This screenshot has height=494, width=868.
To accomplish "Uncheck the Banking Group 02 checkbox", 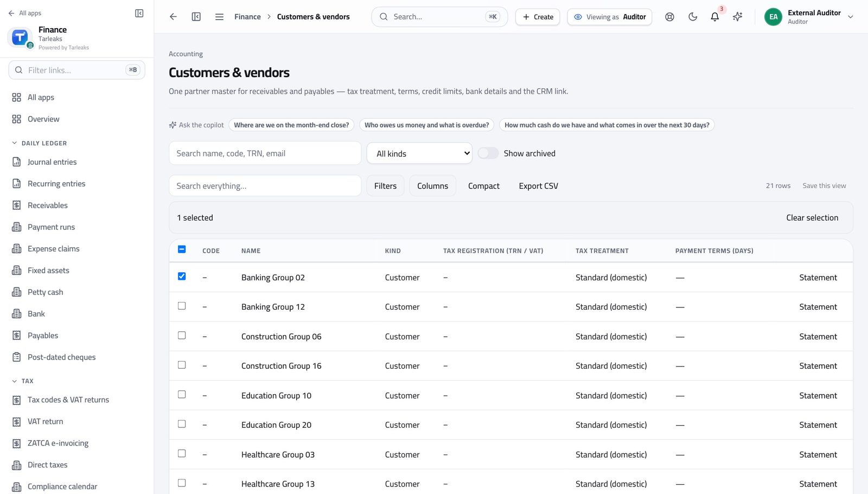I will tap(182, 277).
